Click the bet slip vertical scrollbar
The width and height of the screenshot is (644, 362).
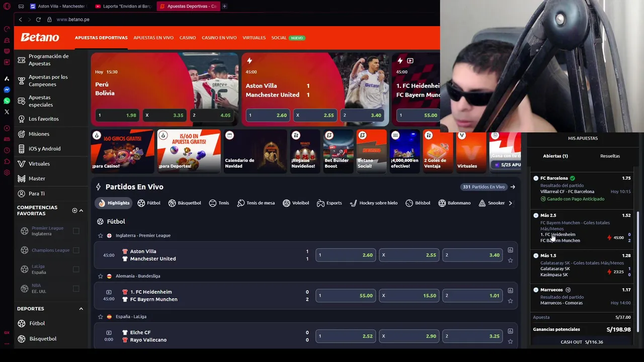click(637, 271)
